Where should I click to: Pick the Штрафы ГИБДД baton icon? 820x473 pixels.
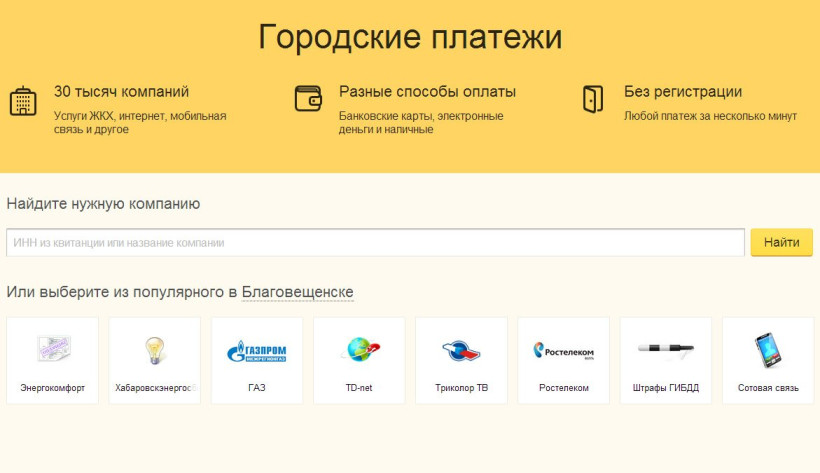(665, 349)
